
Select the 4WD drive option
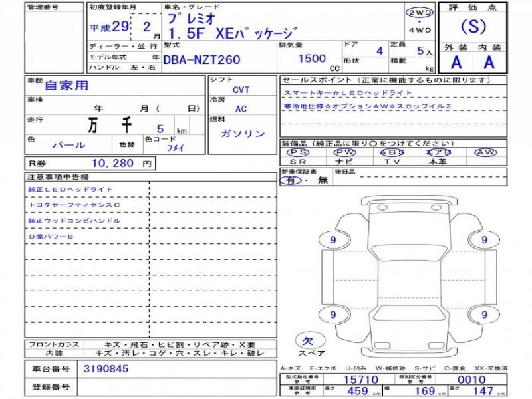(419, 30)
